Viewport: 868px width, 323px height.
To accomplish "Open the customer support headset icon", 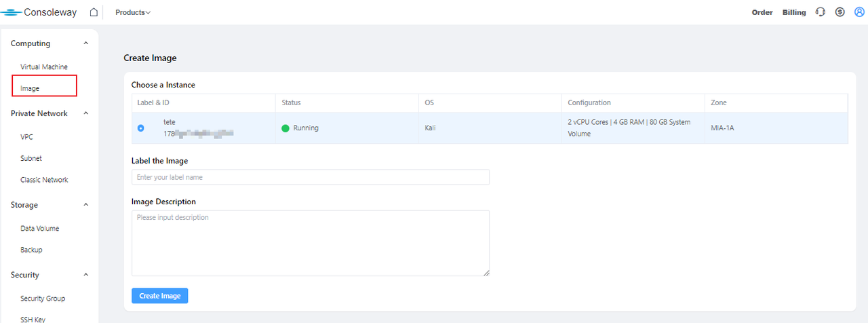I will tap(821, 12).
